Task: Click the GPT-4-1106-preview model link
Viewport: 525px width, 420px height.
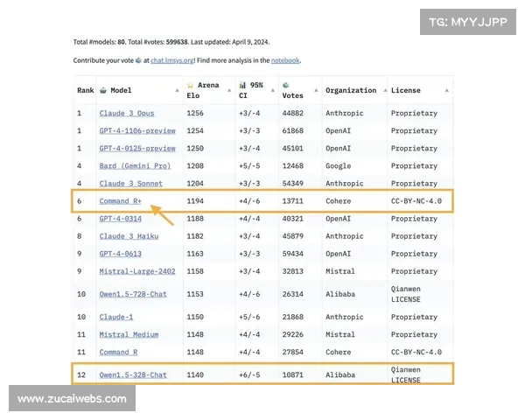Action: pyautogui.click(x=137, y=130)
